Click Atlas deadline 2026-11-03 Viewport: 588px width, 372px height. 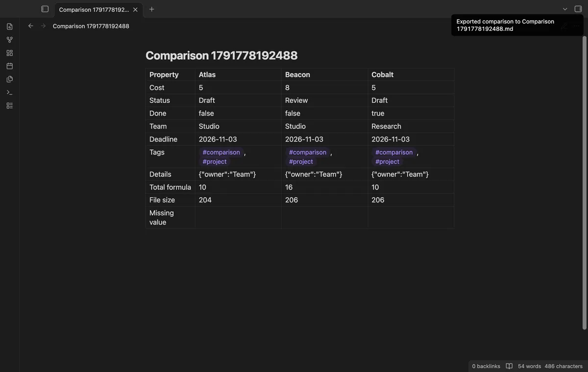[x=218, y=139]
